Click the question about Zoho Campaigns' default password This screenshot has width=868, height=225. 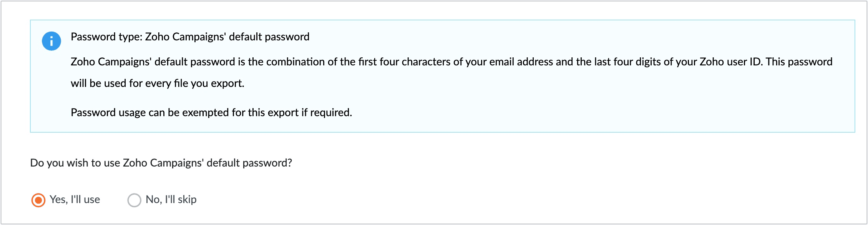pos(161,163)
